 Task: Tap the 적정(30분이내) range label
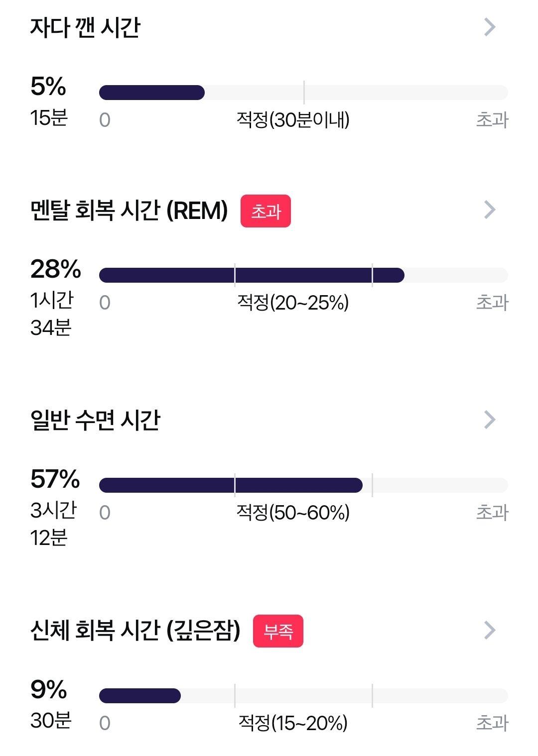pyautogui.click(x=293, y=120)
